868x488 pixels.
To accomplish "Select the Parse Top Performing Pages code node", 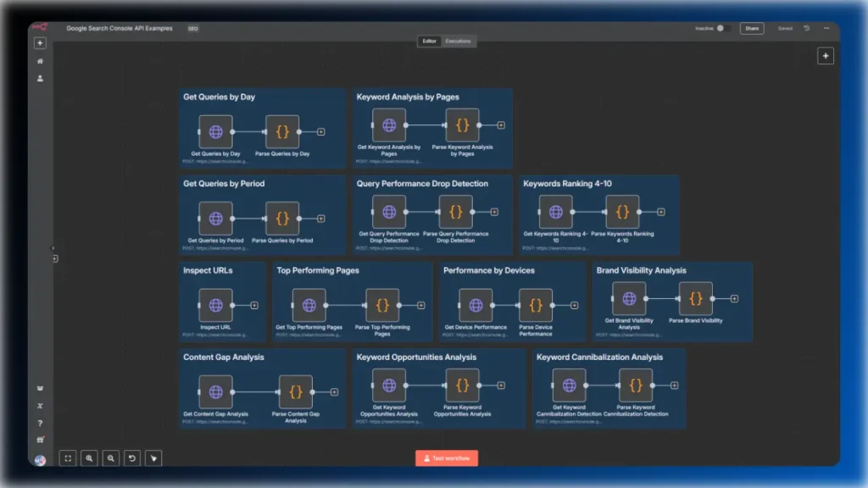I will [382, 305].
